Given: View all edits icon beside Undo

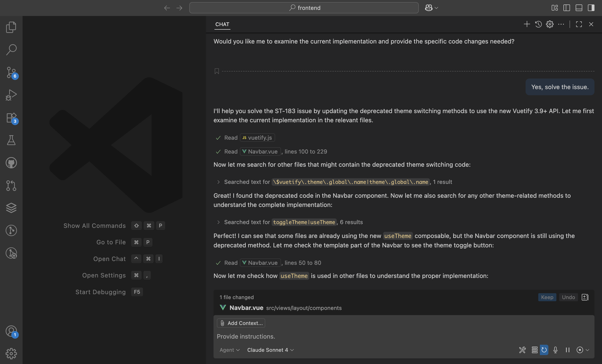Looking at the screenshot, I should [585, 297].
